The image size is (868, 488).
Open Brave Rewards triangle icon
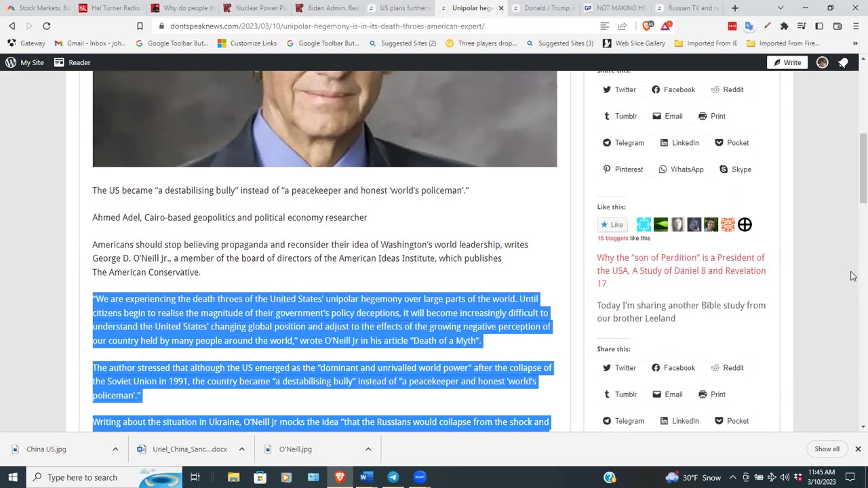tap(666, 26)
